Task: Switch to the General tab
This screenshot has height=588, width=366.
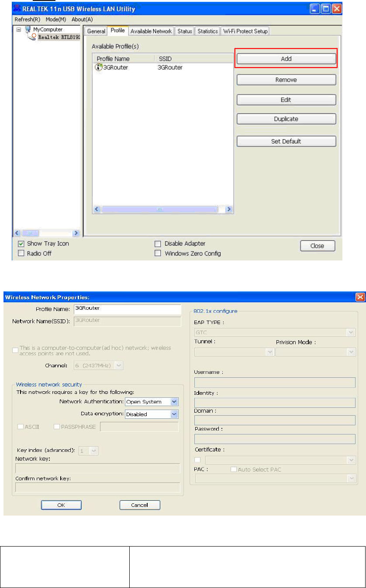Action: click(x=96, y=31)
